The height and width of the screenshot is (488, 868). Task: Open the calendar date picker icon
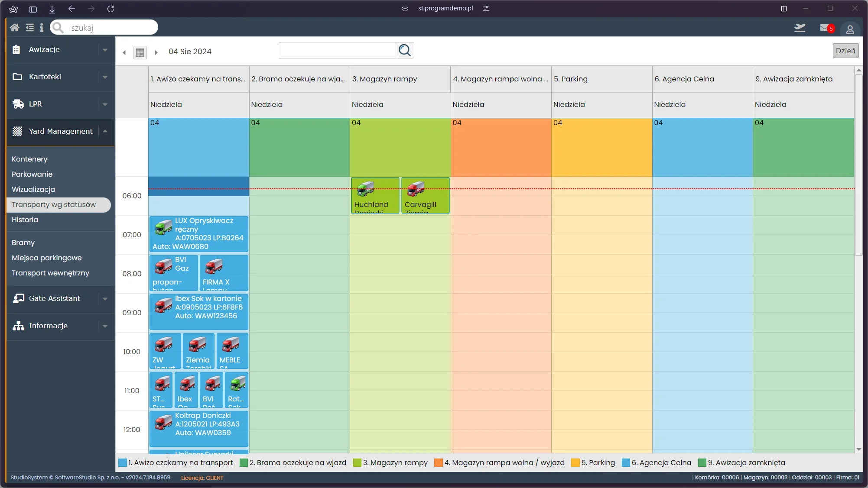(140, 52)
